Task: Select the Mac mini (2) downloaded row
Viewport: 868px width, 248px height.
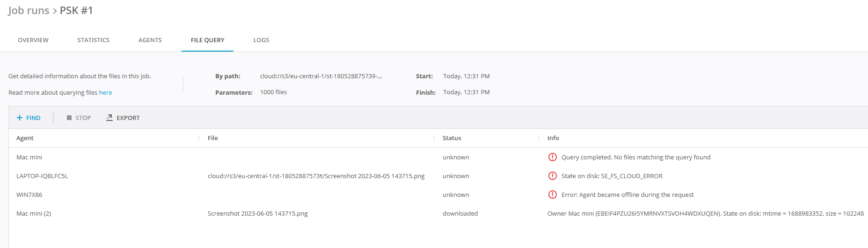Action: point(34,213)
